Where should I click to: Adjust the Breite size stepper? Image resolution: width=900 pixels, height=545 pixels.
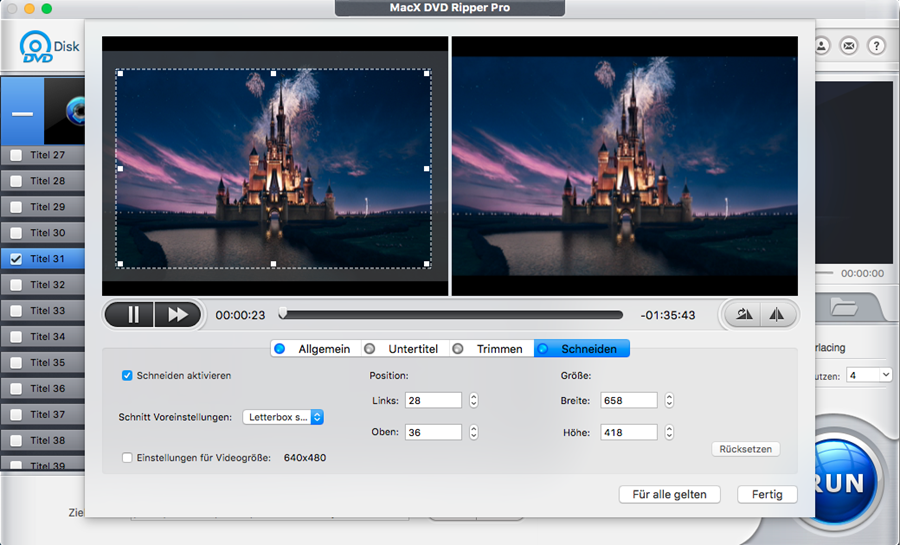(x=669, y=400)
